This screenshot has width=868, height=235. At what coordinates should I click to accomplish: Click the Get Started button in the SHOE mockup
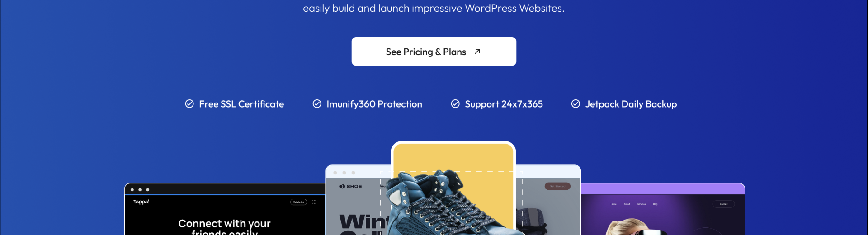click(x=557, y=186)
